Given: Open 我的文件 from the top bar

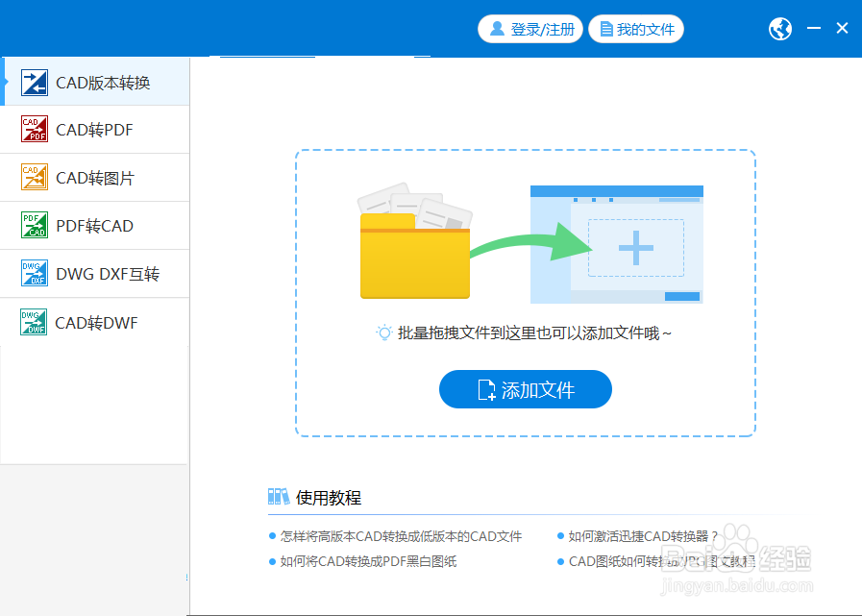Looking at the screenshot, I should [636, 28].
